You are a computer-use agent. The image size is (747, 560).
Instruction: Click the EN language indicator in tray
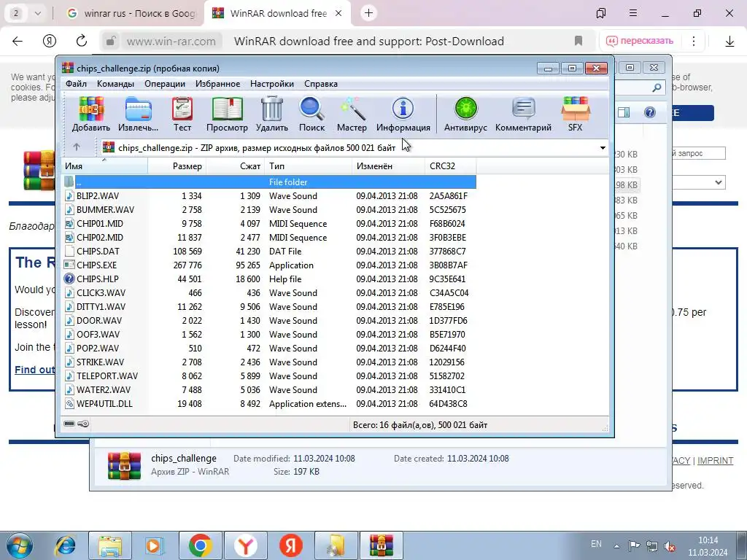(x=596, y=544)
